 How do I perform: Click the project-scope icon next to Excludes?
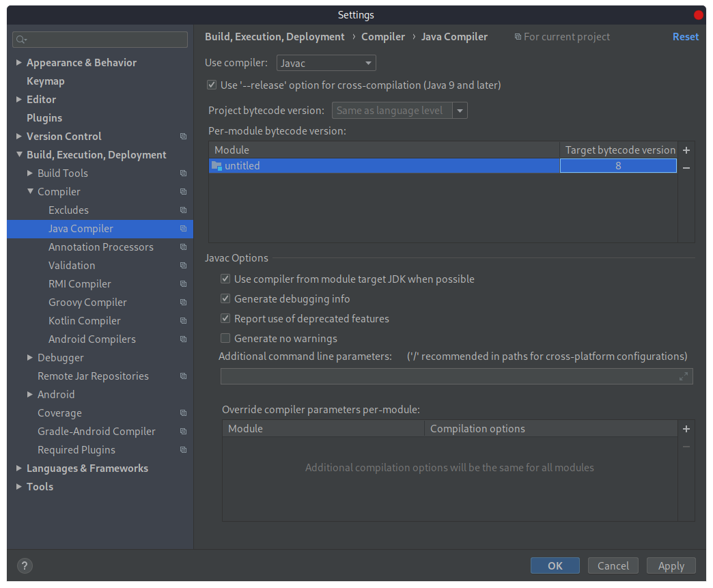tap(183, 210)
